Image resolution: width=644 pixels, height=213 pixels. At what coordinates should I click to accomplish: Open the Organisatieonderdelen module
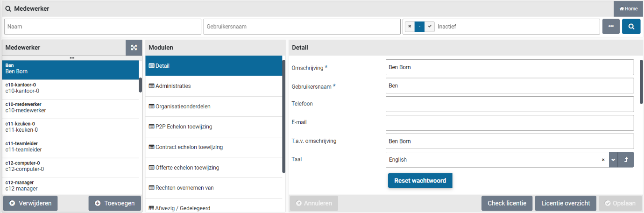coord(213,106)
